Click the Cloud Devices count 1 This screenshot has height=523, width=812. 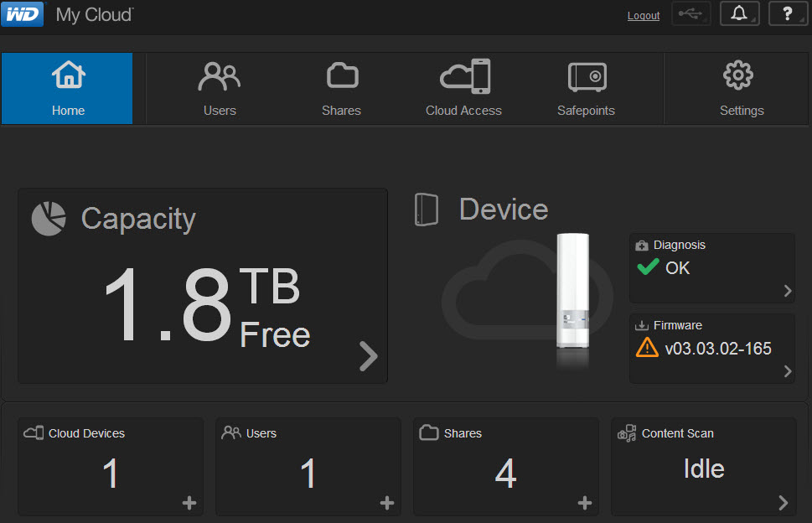[x=110, y=474]
